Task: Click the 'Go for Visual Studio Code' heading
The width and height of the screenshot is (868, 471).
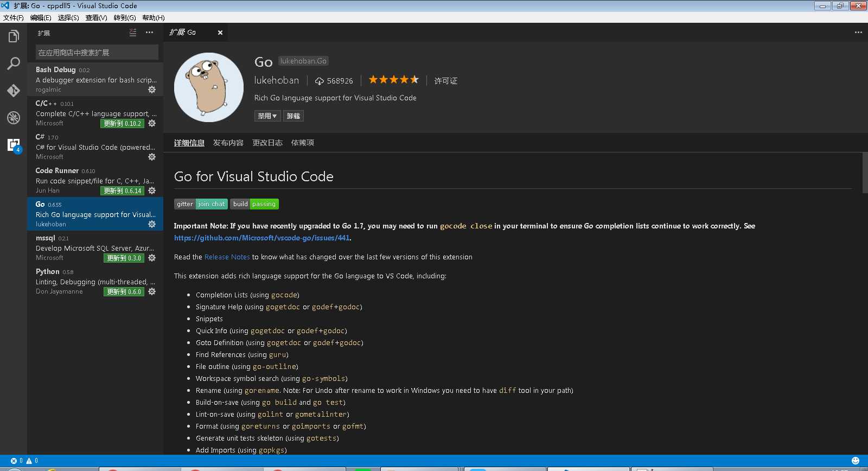Action: pos(254,176)
